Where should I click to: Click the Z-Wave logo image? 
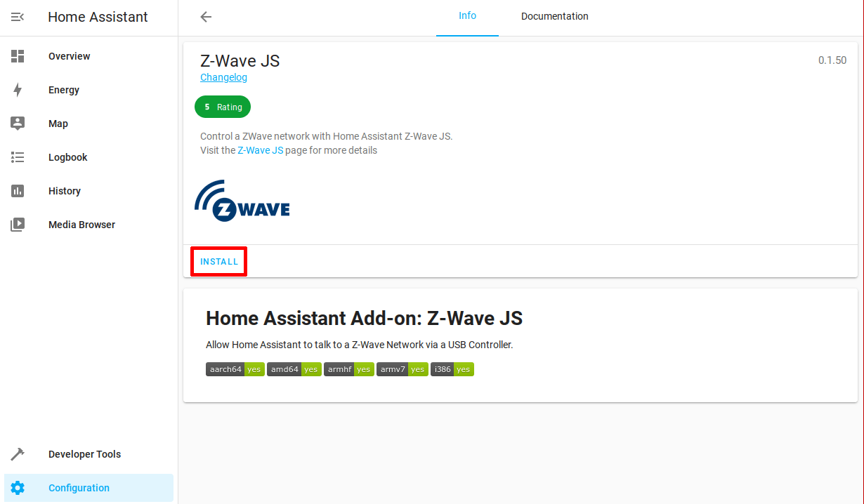click(242, 201)
